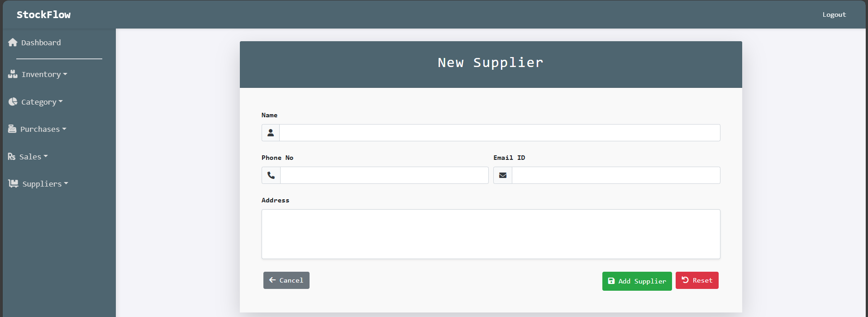Expand the Inventory dropdown menu
868x317 pixels.
(x=44, y=74)
